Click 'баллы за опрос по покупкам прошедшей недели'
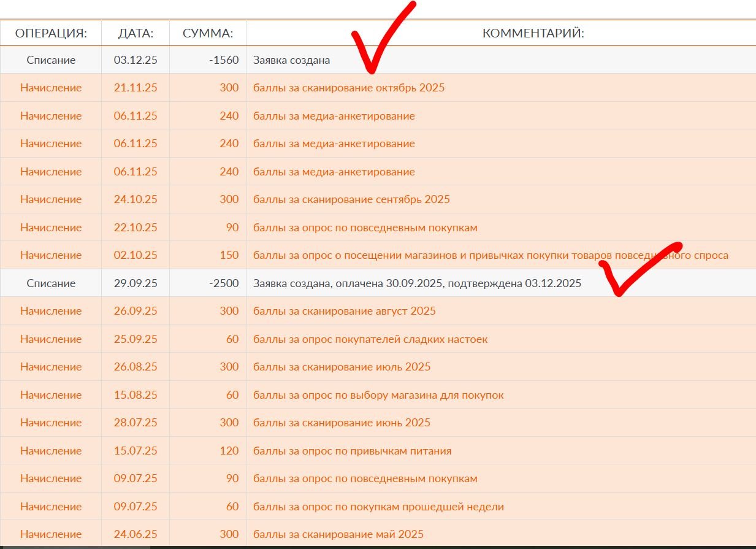 (378, 507)
